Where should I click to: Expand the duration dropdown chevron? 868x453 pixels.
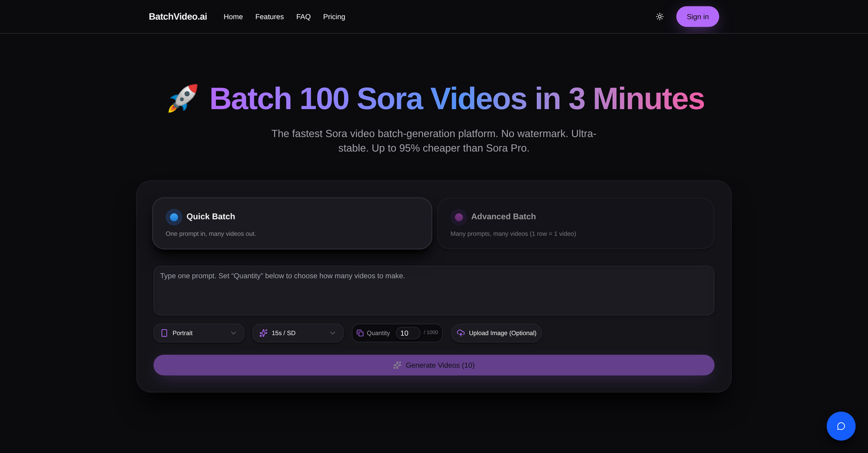[x=332, y=333]
